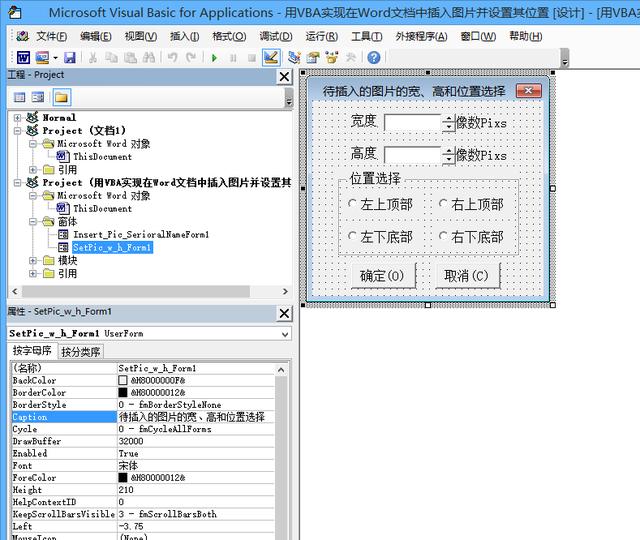Expand the 模块 folder
This screenshot has width=640, height=540.
point(33,260)
